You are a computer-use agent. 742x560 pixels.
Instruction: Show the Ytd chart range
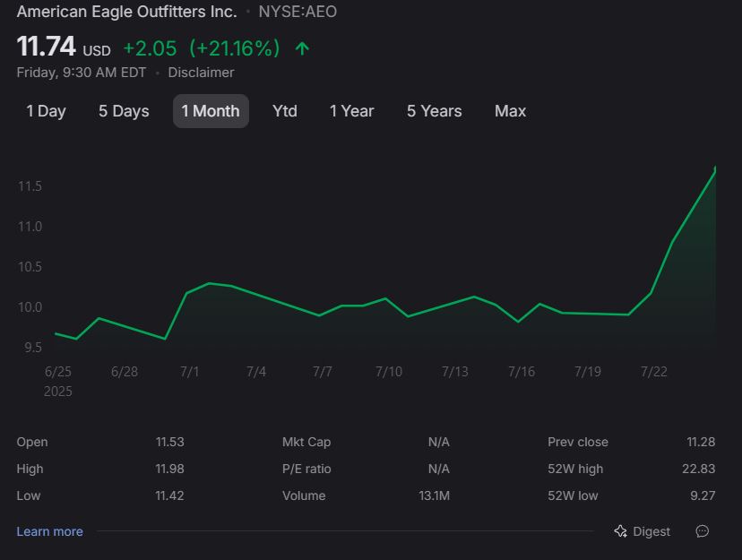(285, 111)
